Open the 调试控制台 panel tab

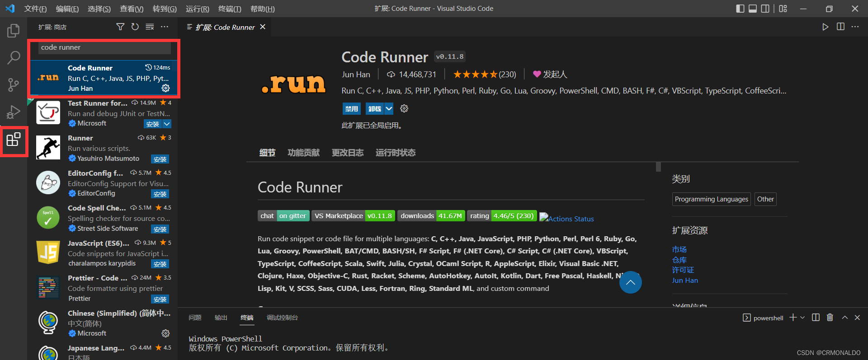[282, 318]
